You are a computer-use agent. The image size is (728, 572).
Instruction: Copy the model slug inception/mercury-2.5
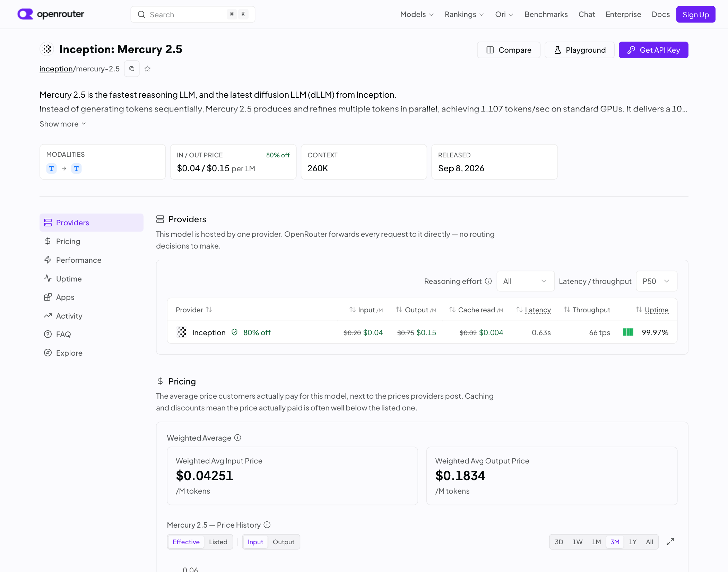(x=132, y=69)
